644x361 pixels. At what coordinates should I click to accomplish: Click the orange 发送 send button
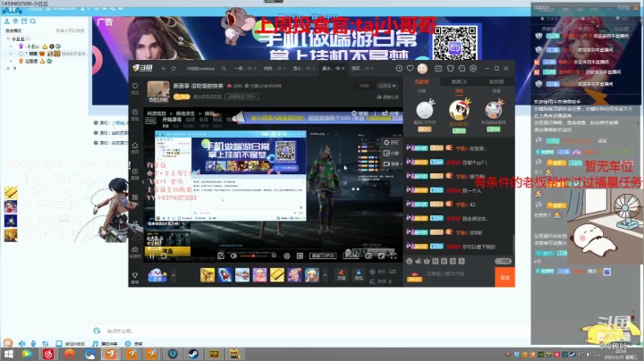504,277
